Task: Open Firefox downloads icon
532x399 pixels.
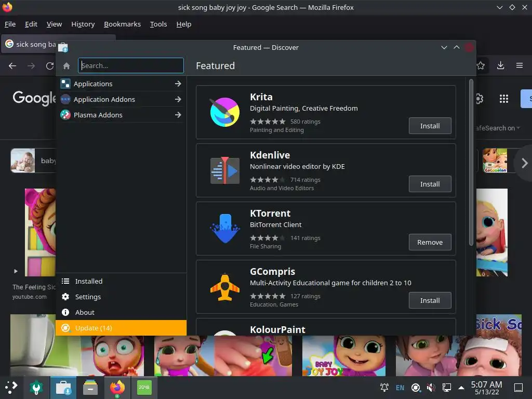Action: point(500,65)
